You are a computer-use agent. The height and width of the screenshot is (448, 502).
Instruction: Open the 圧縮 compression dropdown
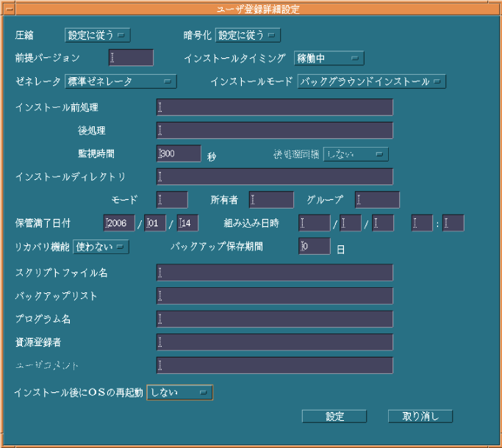(x=98, y=35)
